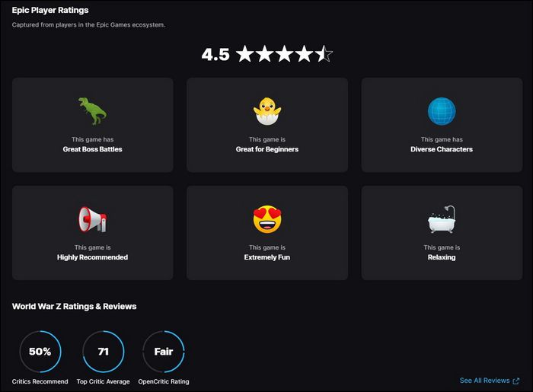This screenshot has width=533, height=392.
Task: Click the bathtub icon
Action: pos(442,219)
